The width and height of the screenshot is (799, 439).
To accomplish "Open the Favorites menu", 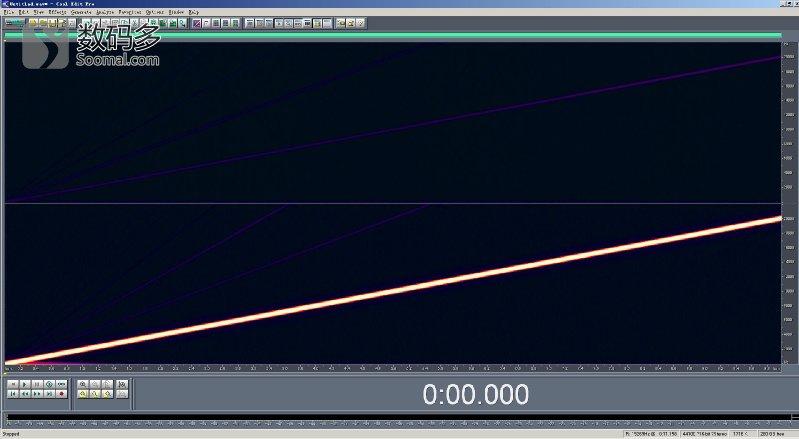I will point(129,12).
